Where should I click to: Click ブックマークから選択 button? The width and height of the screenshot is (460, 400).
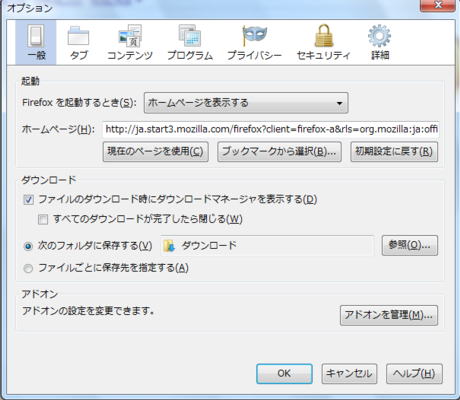pos(279,152)
